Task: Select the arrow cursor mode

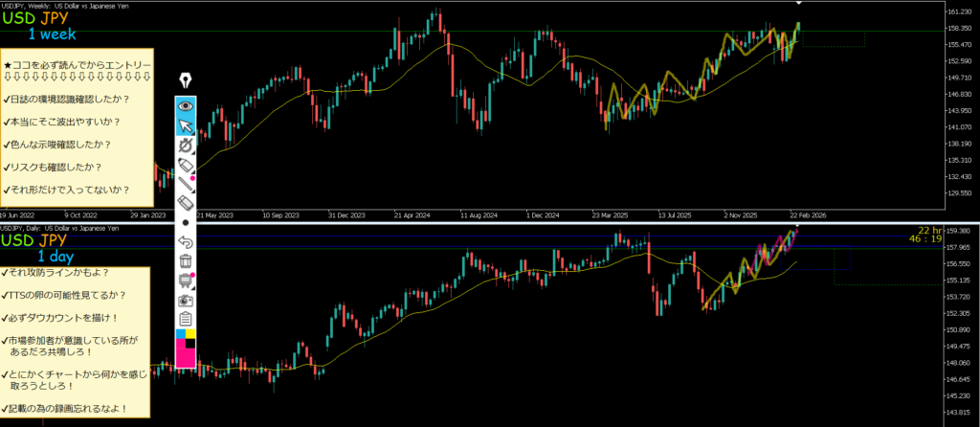Action: 186,125
